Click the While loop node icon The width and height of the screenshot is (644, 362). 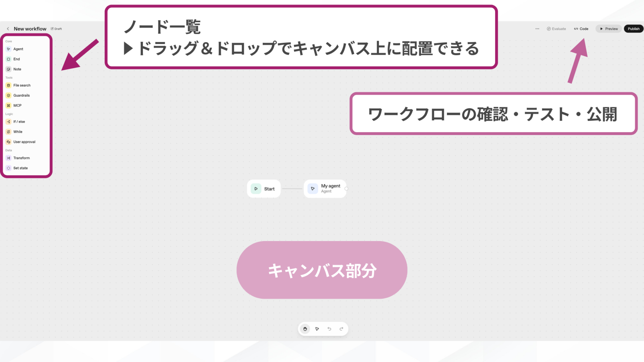8,131
